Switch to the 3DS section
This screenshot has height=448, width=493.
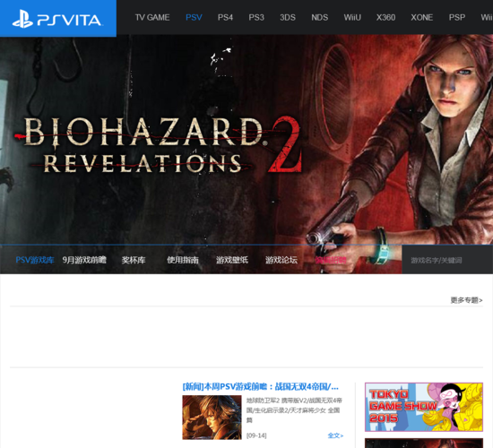(x=288, y=17)
